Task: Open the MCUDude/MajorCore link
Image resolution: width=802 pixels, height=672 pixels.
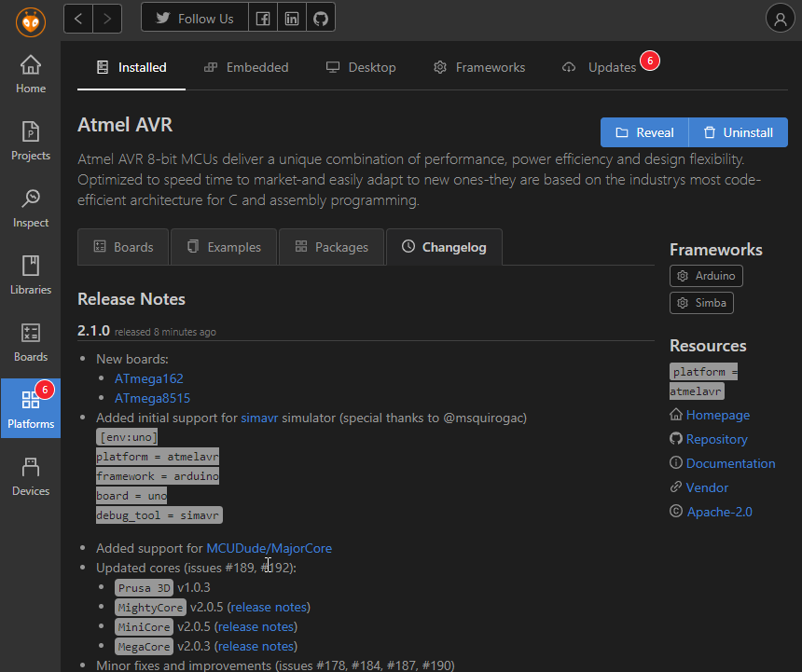Action: pos(269,548)
